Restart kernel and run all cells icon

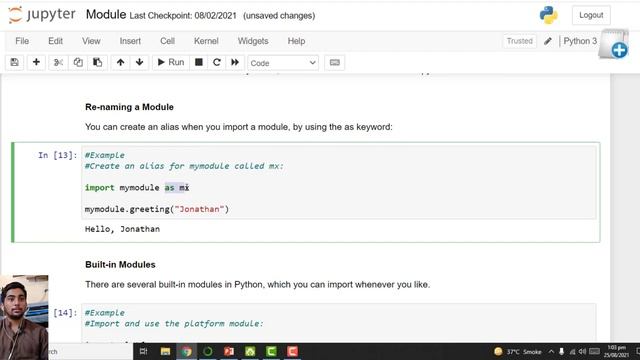click(235, 62)
